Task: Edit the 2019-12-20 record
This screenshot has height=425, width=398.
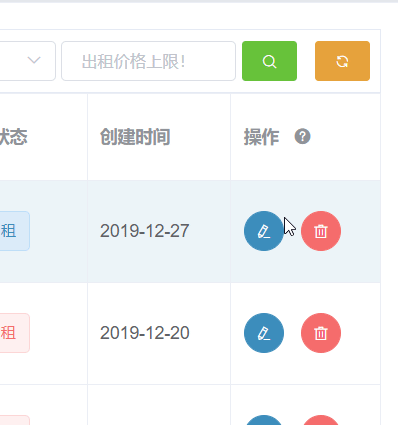Action: click(264, 333)
